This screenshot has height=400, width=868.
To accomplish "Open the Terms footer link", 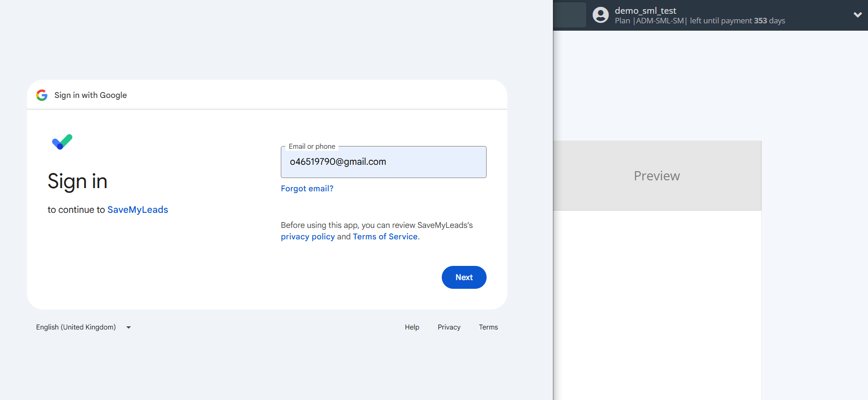I will [488, 327].
